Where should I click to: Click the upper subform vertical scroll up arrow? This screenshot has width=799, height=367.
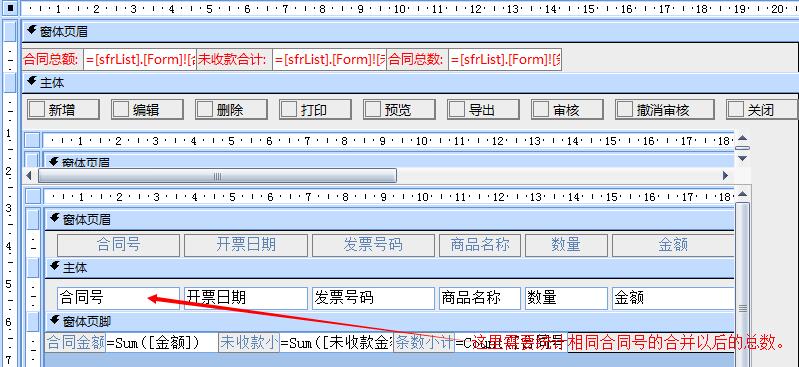742,138
